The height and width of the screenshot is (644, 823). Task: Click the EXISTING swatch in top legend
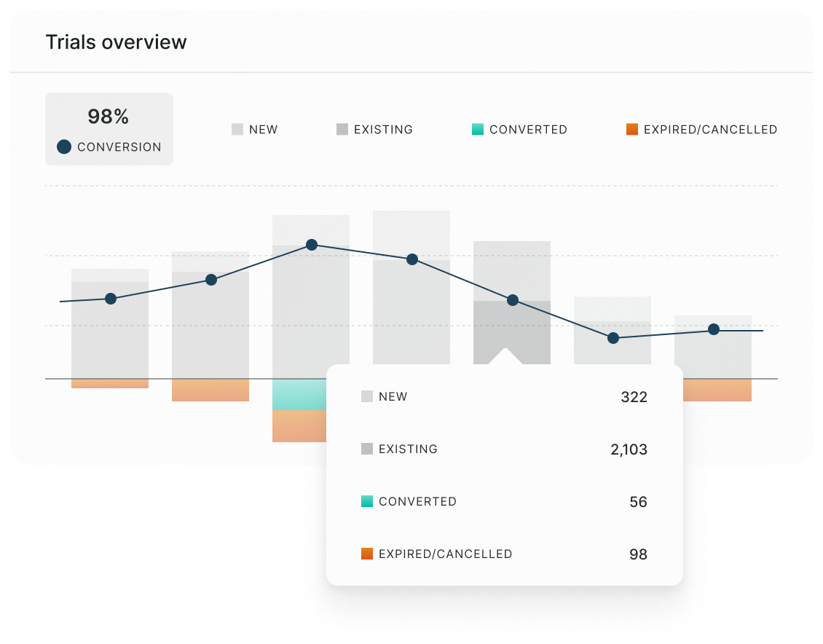(342, 130)
